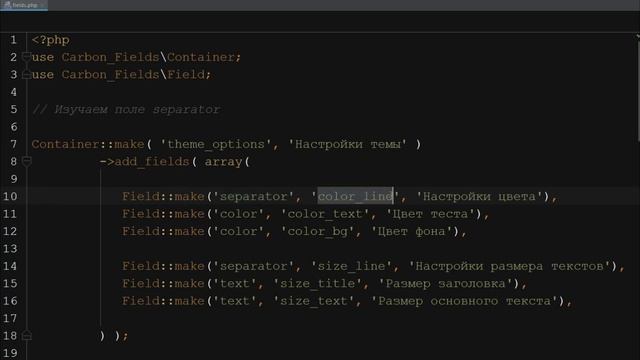Click 'Размер заголовка' string on line 15

coord(445,284)
